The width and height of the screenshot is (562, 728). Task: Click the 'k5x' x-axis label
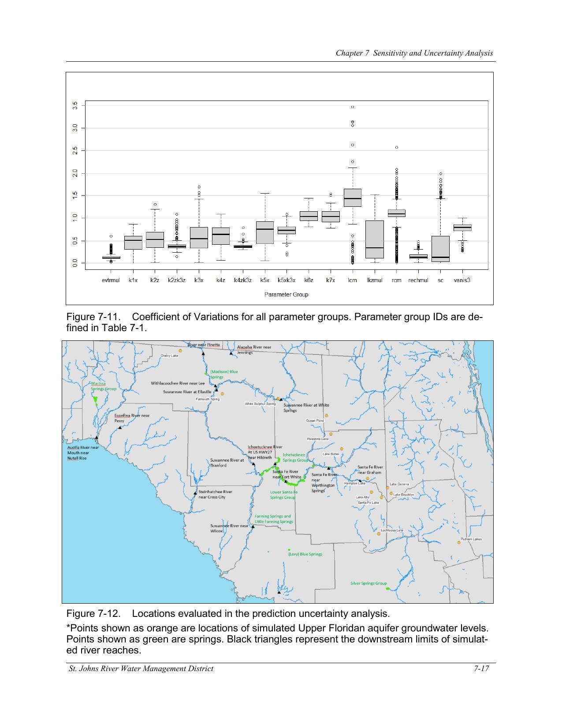point(264,280)
